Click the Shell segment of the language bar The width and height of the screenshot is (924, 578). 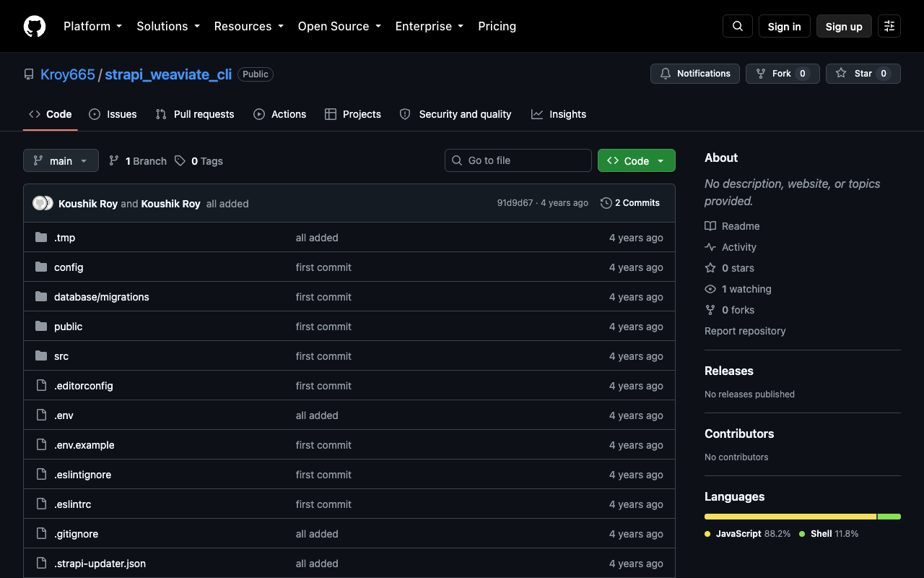(x=889, y=517)
